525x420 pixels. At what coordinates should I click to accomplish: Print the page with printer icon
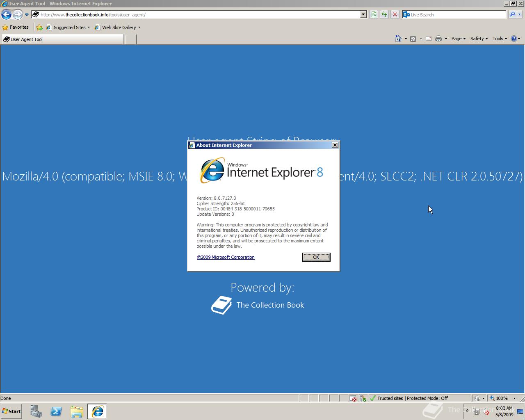tap(438, 39)
